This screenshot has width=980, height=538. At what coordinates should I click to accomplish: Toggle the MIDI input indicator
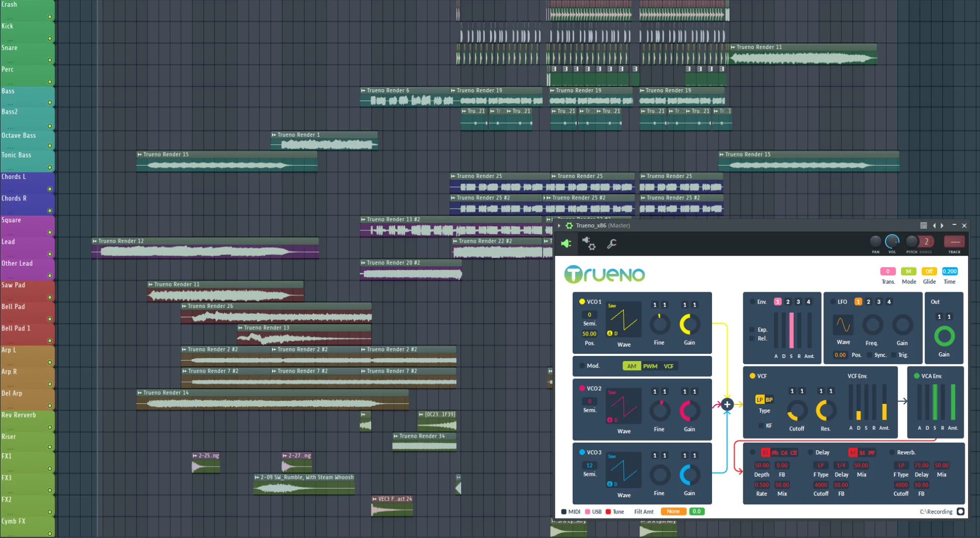pos(565,511)
